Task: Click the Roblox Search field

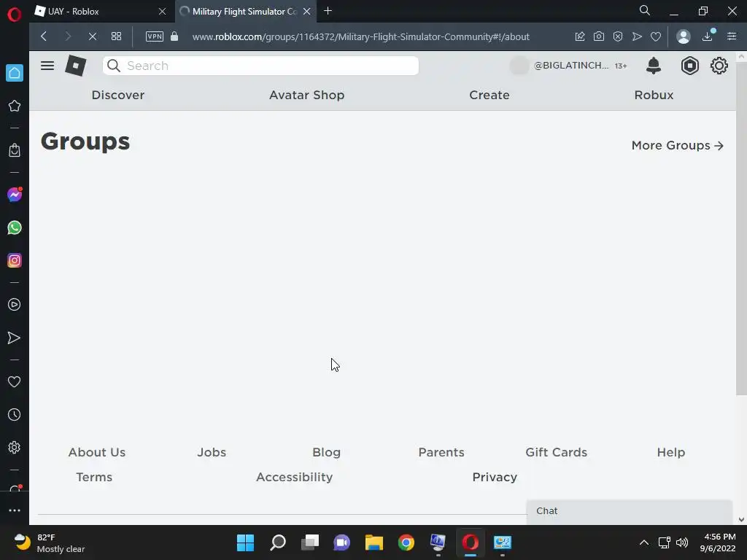Action: point(260,66)
